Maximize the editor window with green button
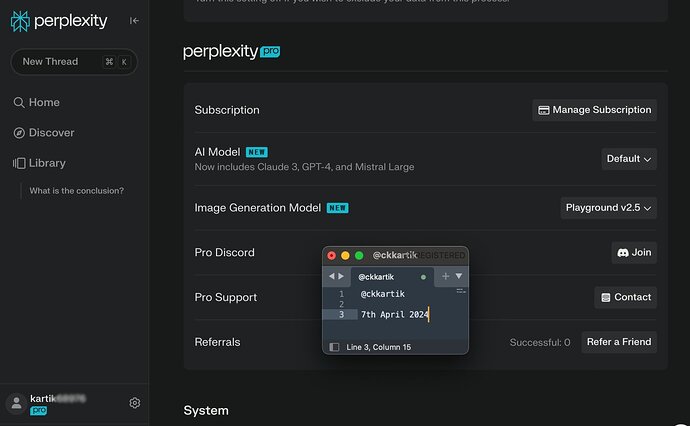The width and height of the screenshot is (690, 426). pos(359,256)
